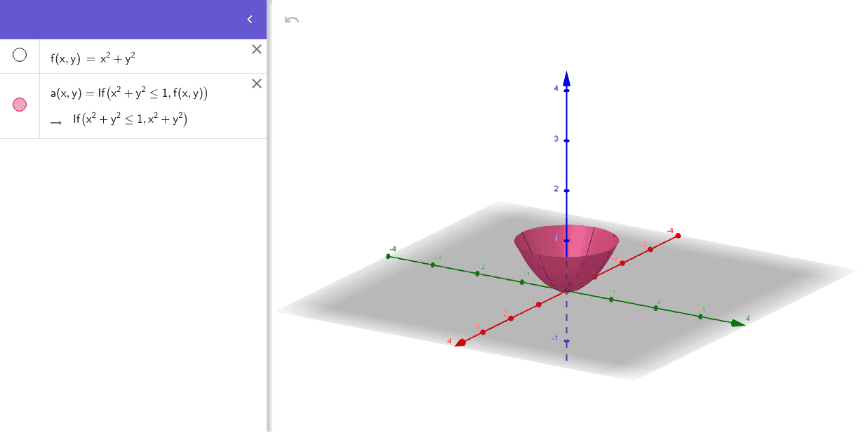Show f(x,y) by clicking its empty circle
This screenshot has width=868, height=433.
[21, 55]
